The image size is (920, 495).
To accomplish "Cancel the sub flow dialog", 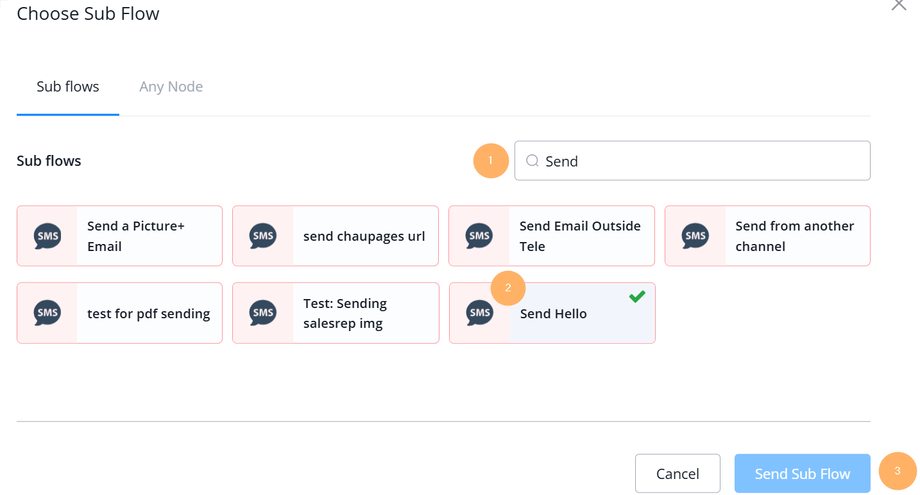I will 677,473.
